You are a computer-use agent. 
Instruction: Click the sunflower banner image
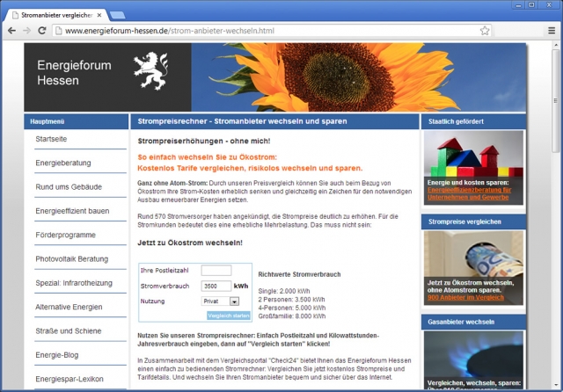pyautogui.click(x=358, y=77)
